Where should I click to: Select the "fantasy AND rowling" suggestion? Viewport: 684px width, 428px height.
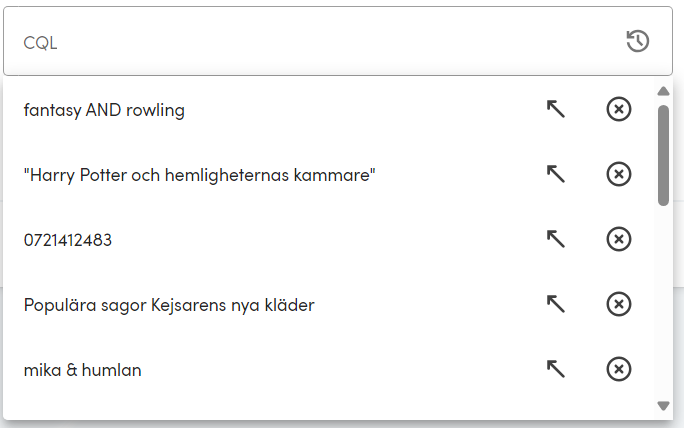104,110
